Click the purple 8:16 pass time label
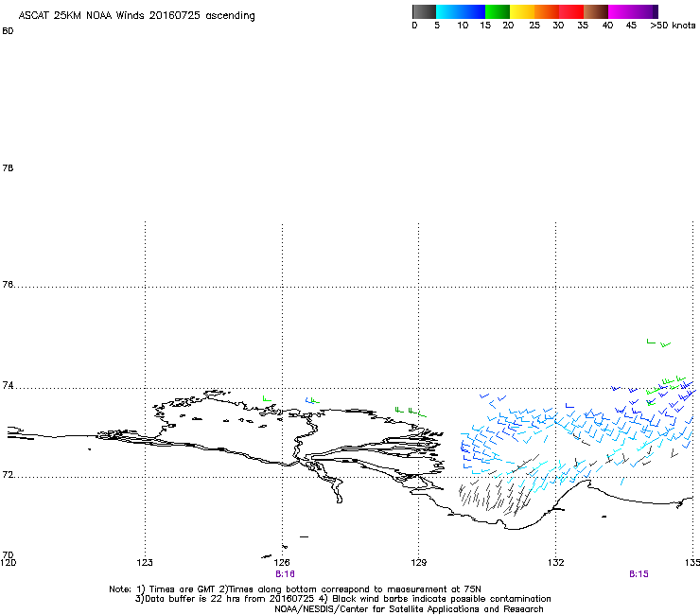700x615 pixels. click(285, 574)
